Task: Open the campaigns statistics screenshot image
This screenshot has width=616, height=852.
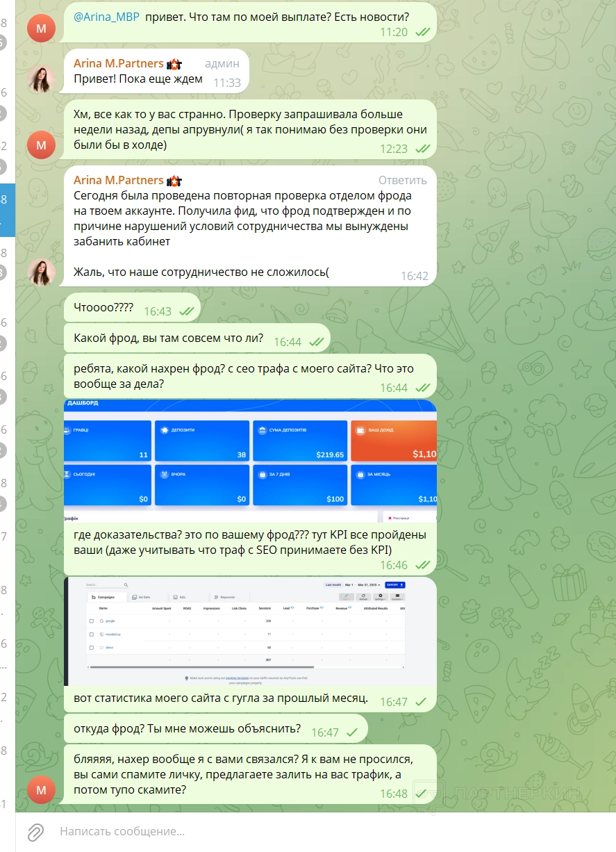Action: 250,631
